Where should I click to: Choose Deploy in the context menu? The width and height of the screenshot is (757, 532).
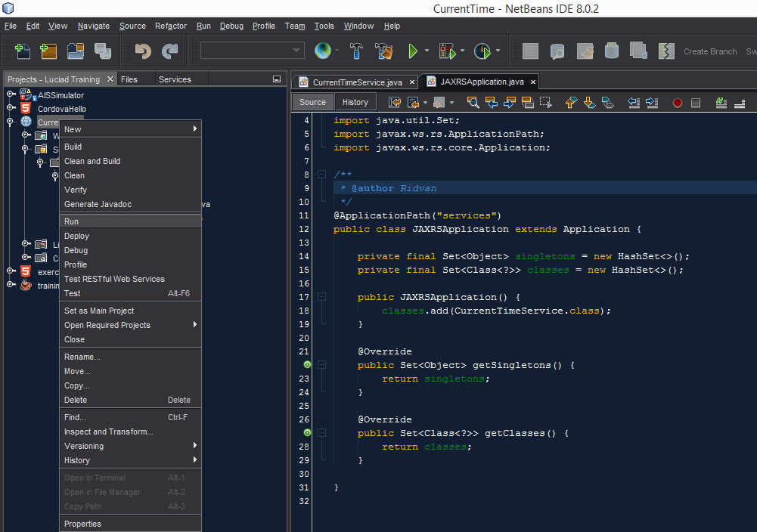130,236
